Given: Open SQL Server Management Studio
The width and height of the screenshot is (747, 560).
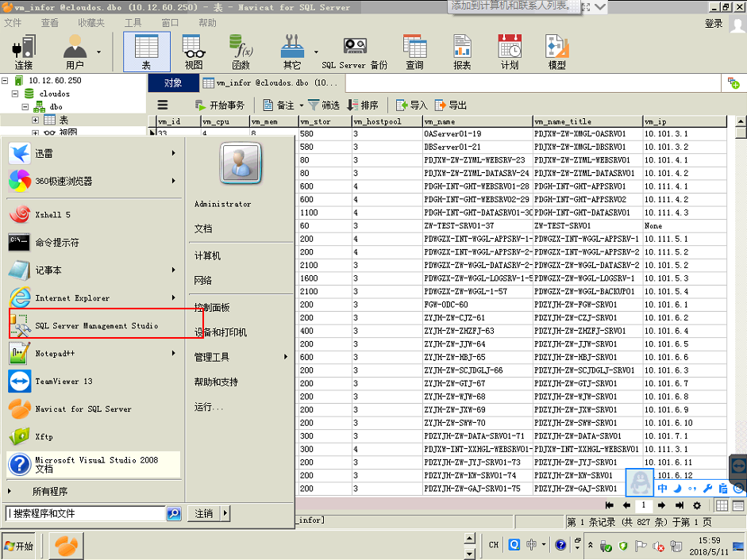Looking at the screenshot, I should 92,326.
